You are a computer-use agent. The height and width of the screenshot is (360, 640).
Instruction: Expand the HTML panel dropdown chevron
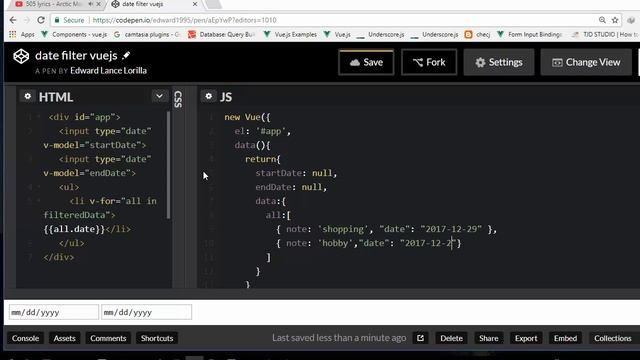159,96
